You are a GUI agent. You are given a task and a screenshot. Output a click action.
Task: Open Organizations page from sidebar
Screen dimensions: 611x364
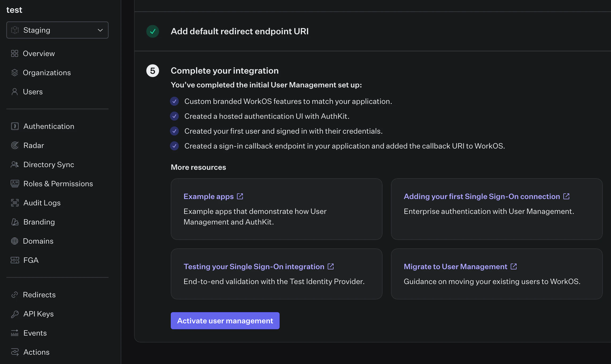tap(47, 73)
